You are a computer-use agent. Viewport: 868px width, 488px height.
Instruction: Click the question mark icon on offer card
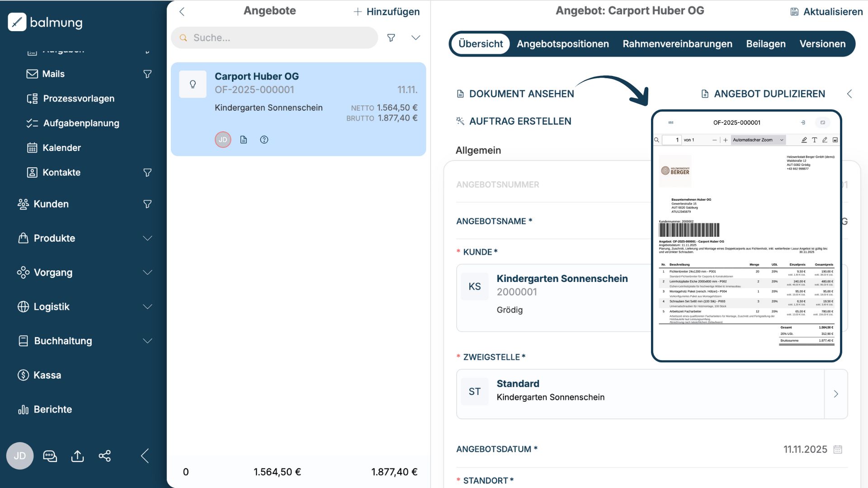tap(264, 140)
